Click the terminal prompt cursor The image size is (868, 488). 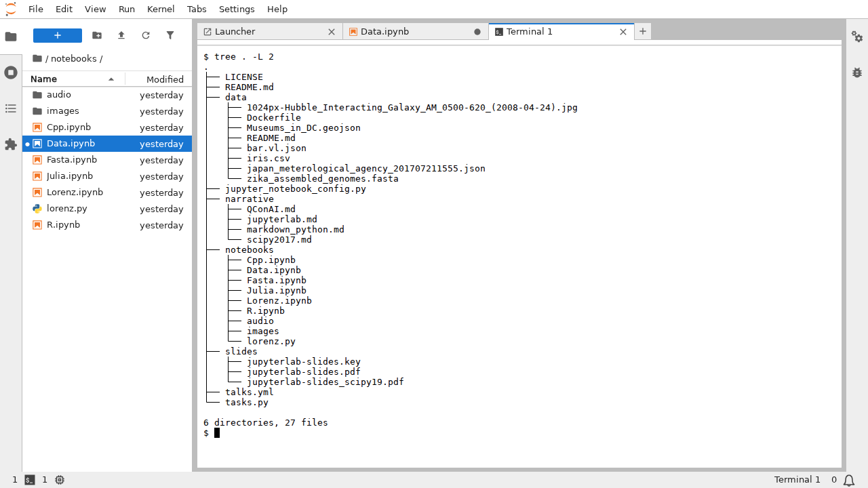point(217,432)
